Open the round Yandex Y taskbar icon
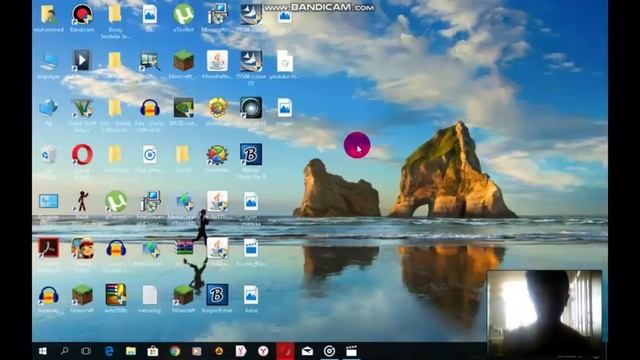The width and height of the screenshot is (640, 360). pos(263,351)
